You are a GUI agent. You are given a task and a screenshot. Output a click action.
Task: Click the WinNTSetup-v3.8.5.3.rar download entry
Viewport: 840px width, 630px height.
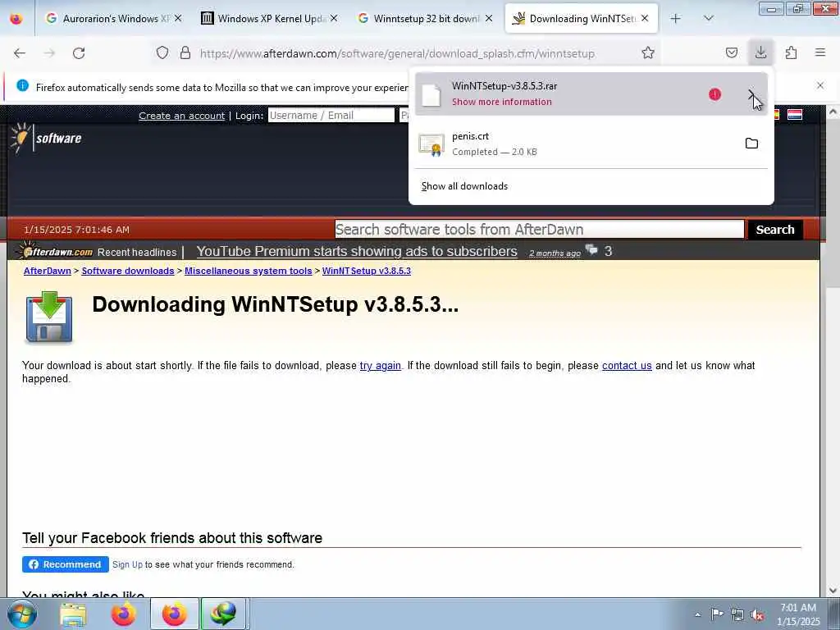[x=591, y=94]
